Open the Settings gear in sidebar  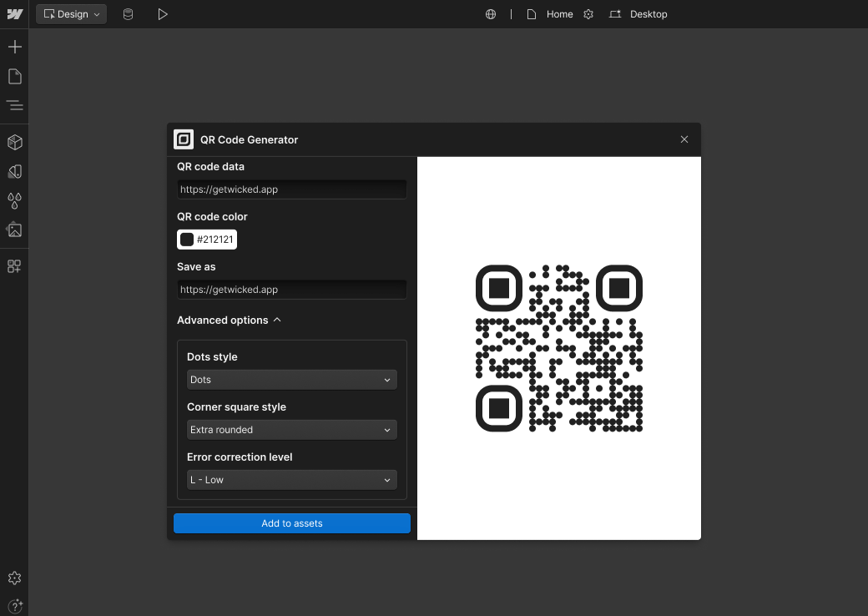point(15,578)
